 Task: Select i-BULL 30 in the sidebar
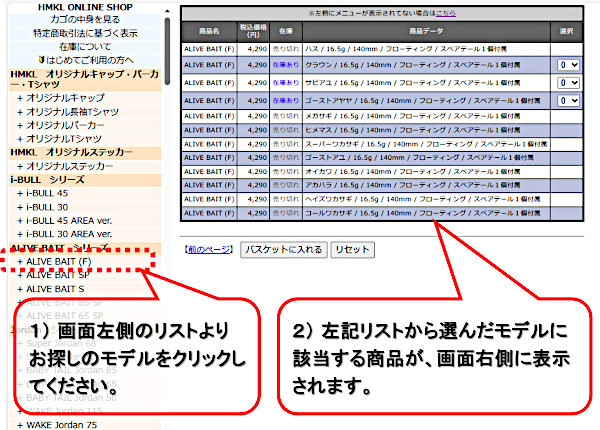[x=47, y=207]
